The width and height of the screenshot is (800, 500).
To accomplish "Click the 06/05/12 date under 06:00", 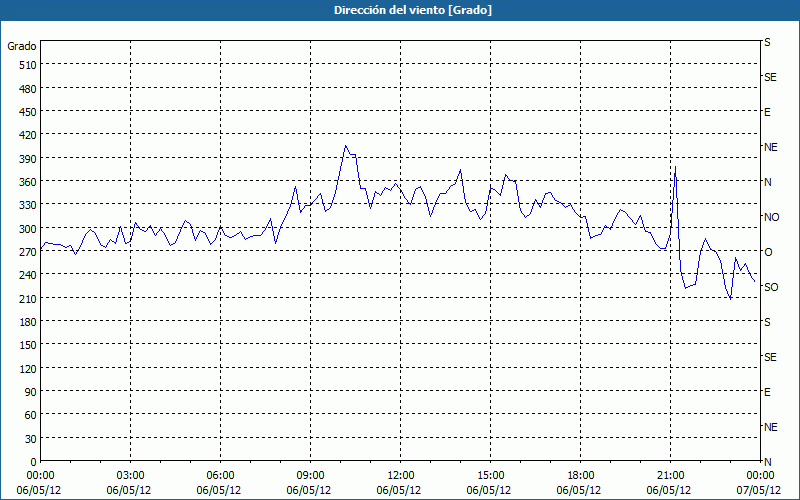I will tap(219, 490).
